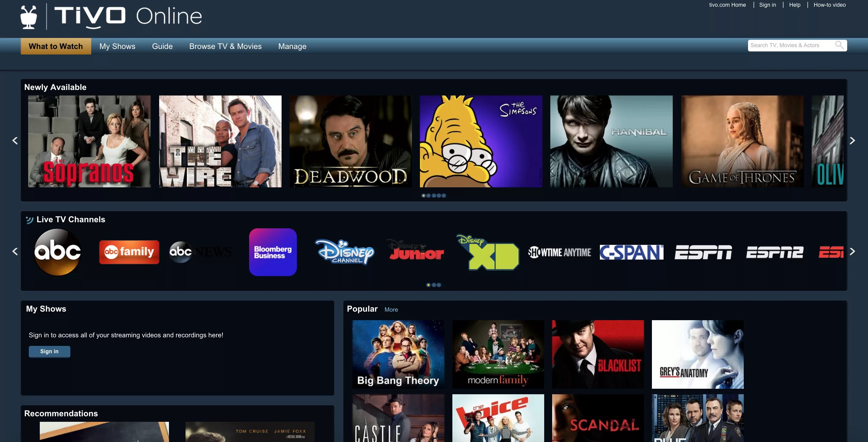868x442 pixels.
Task: Expand the More link under Popular
Action: tap(391, 309)
